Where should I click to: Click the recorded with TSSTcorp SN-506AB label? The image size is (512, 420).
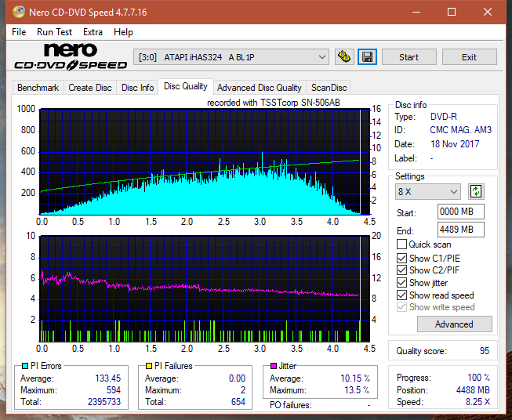[274, 103]
